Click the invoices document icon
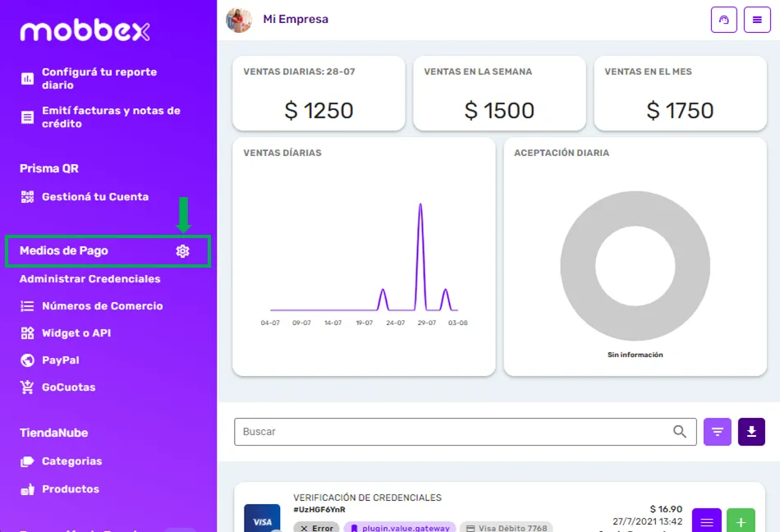The image size is (780, 532). point(27,117)
